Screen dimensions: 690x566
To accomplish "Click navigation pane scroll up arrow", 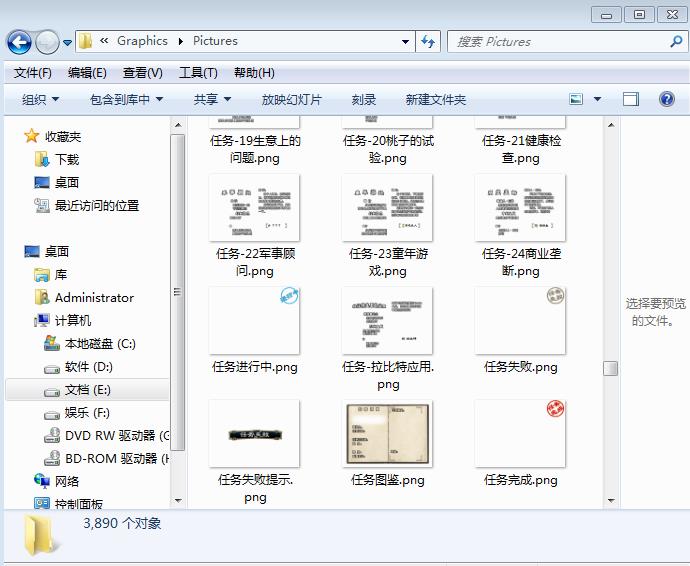I will (x=178, y=125).
